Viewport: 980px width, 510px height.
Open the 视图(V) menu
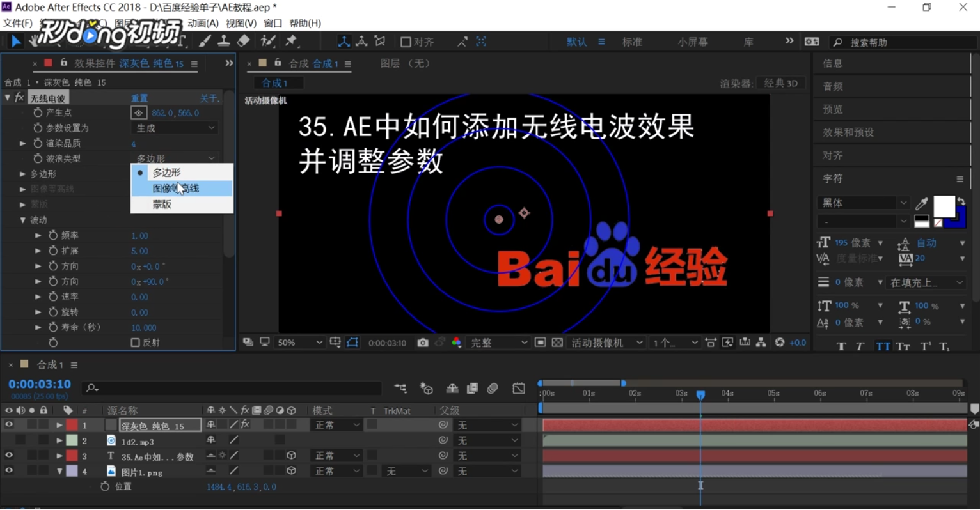coord(241,23)
